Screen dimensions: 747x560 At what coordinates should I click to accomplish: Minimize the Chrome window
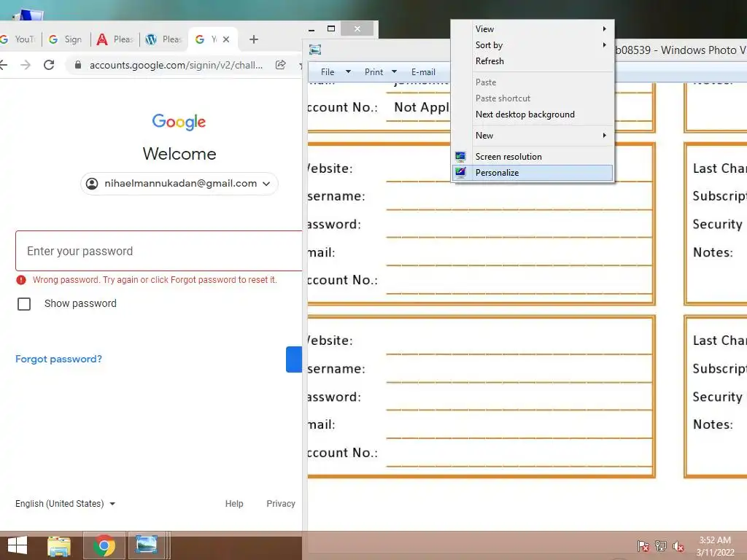[x=311, y=29]
